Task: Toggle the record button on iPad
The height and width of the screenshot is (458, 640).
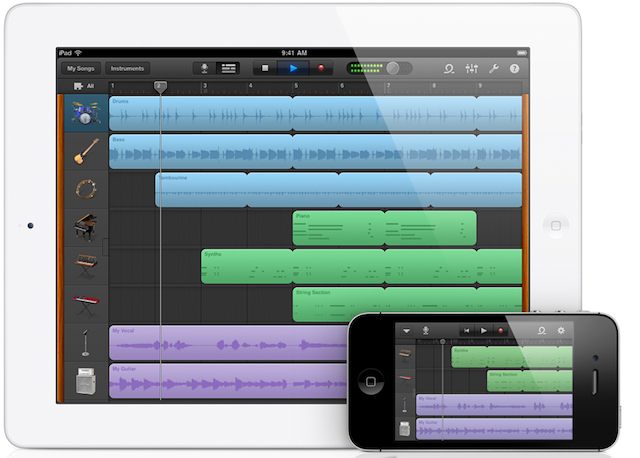Action: pyautogui.click(x=321, y=69)
